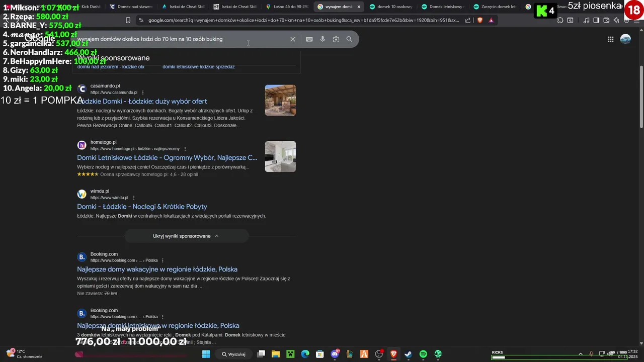Open the on-screen keyboard icon in search box
The height and width of the screenshot is (362, 644).
pyautogui.click(x=309, y=39)
